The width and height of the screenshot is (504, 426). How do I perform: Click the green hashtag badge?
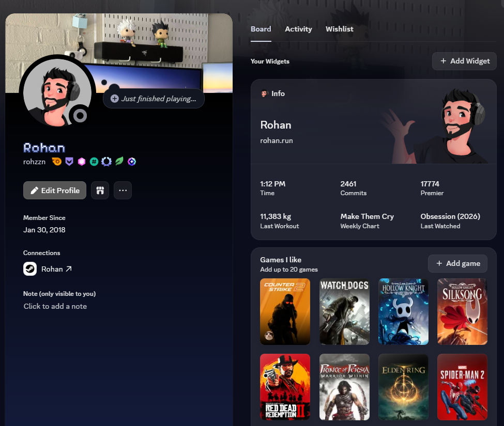coord(94,162)
